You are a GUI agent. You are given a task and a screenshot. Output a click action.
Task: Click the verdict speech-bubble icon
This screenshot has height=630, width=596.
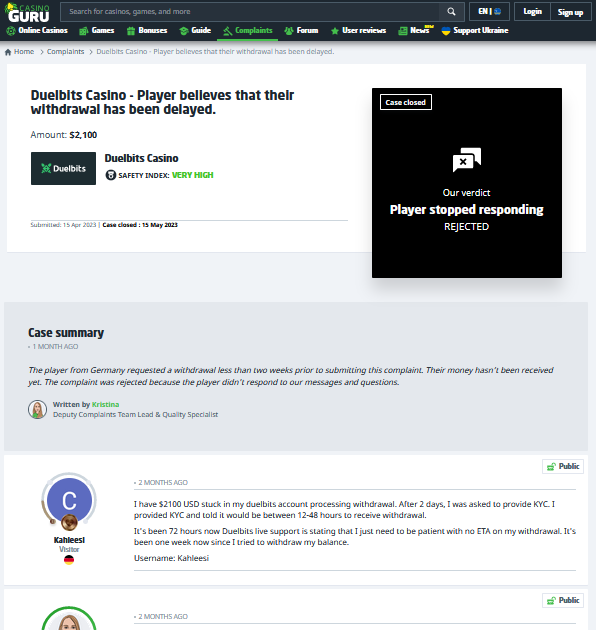pyautogui.click(x=467, y=160)
